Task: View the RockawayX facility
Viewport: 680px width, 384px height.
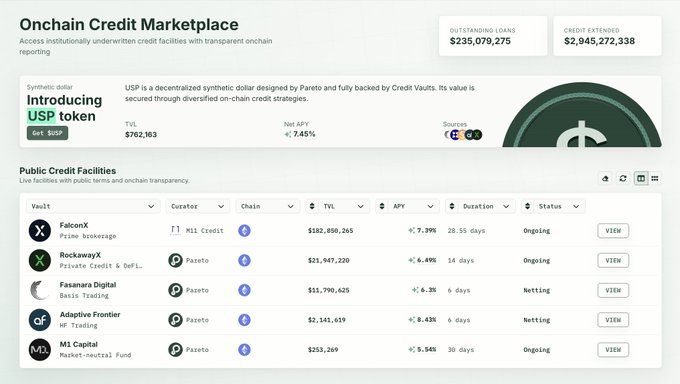Action: tap(613, 260)
